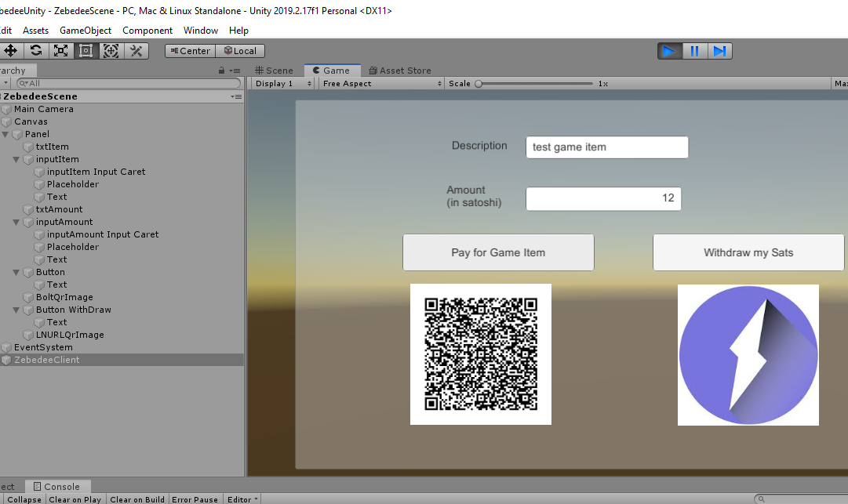Click ZebedeeClient cube icon
The height and width of the screenshot is (504, 848).
coord(6,360)
